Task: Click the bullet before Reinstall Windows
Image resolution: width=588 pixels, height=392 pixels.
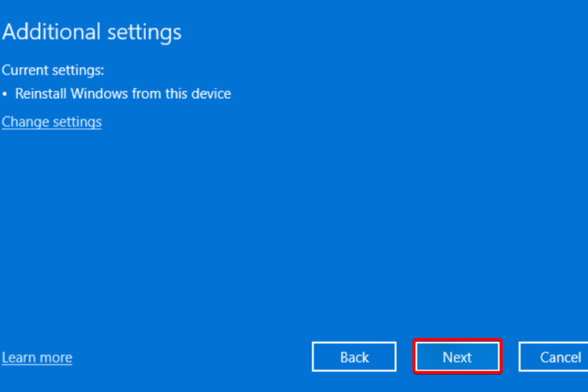Action: point(5,95)
